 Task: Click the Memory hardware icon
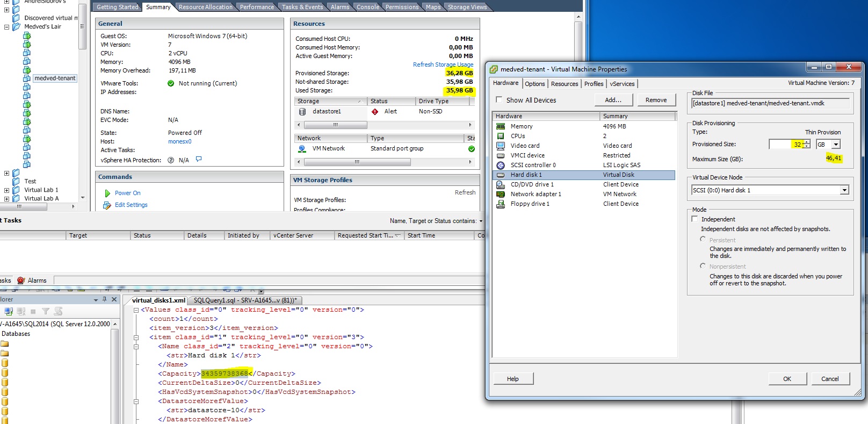[501, 126]
